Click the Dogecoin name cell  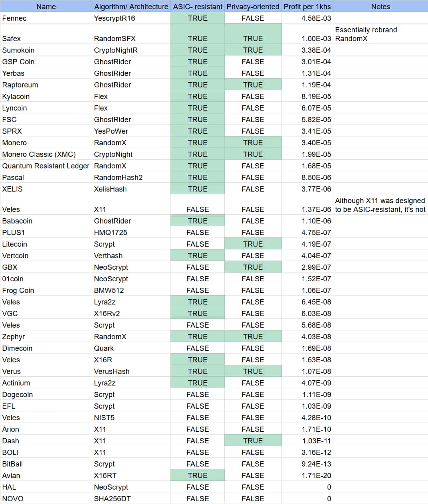pyautogui.click(x=18, y=395)
